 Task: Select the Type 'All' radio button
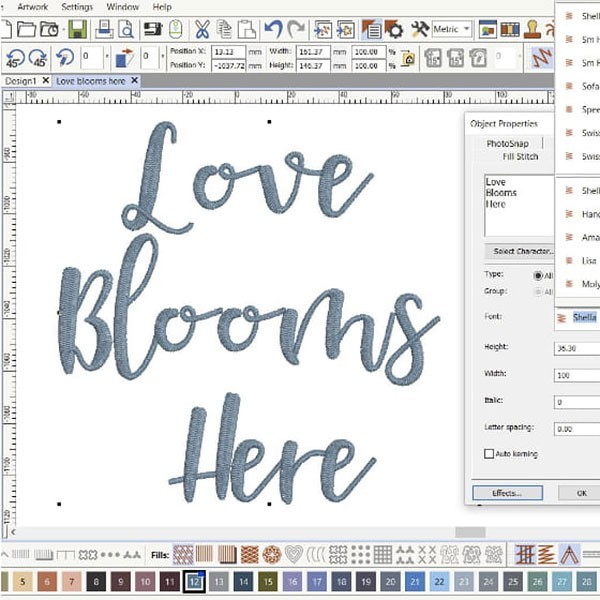539,275
